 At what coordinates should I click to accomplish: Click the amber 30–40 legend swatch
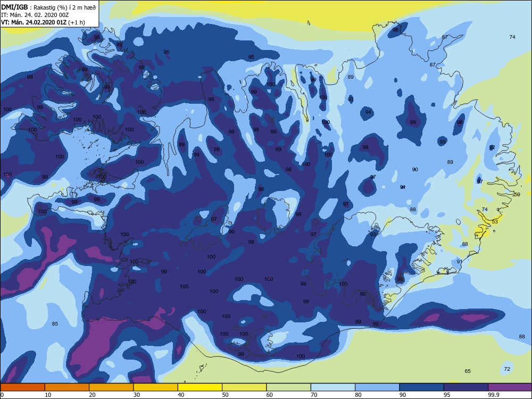coord(155,387)
